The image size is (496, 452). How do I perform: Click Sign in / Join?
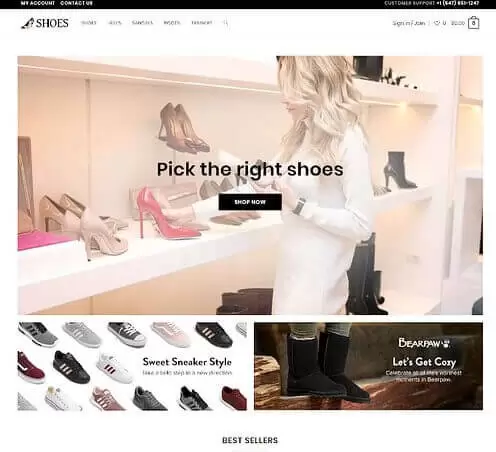409,23
